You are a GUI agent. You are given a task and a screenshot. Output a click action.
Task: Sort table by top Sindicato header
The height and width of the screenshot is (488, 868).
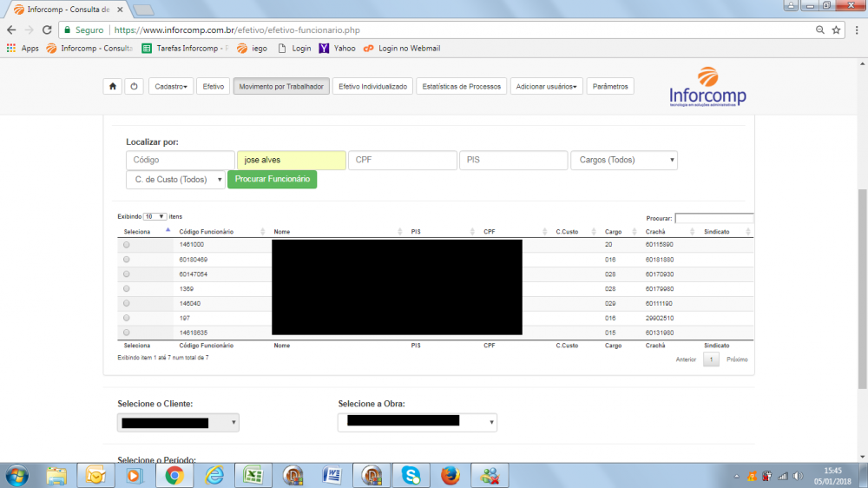tap(716, 232)
